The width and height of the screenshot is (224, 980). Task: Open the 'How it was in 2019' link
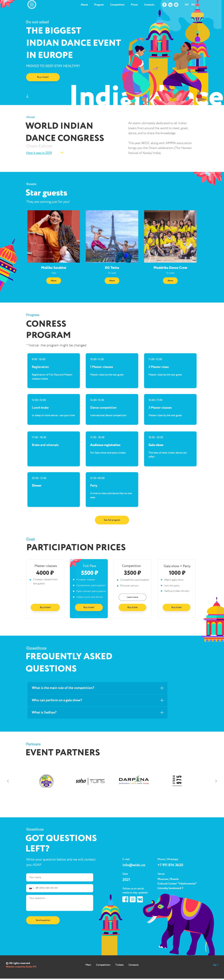pyautogui.click(x=39, y=153)
